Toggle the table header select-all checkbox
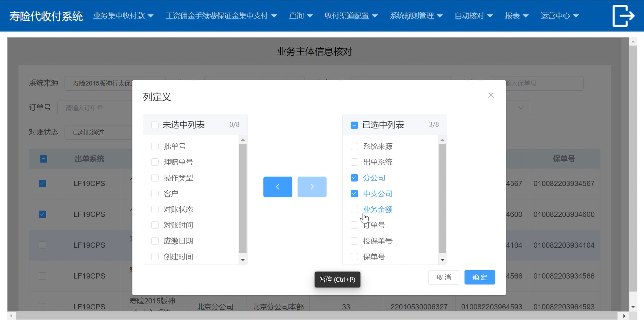This screenshot has width=644, height=322. point(43,159)
